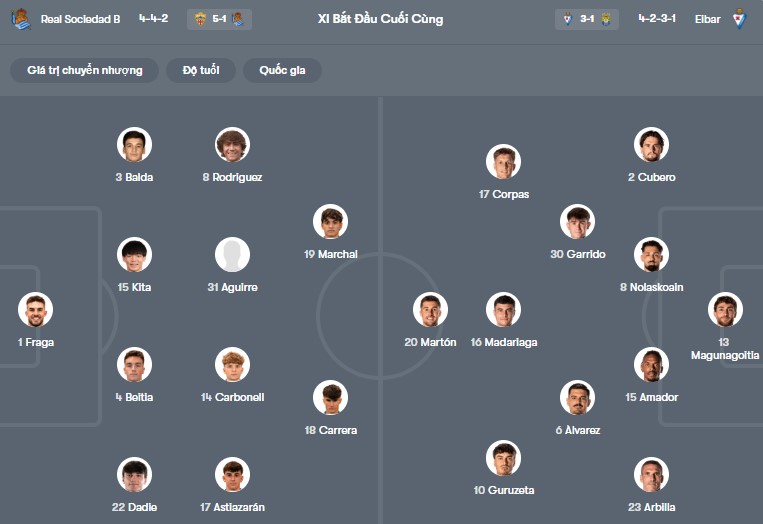Click player photo of 8 Rodriguez

point(232,145)
